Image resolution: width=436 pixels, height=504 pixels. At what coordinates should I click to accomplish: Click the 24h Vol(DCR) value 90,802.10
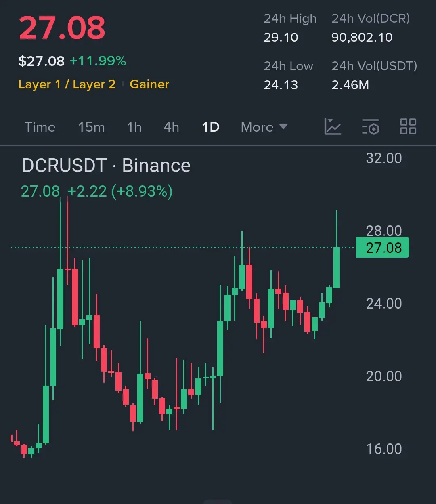pyautogui.click(x=362, y=38)
